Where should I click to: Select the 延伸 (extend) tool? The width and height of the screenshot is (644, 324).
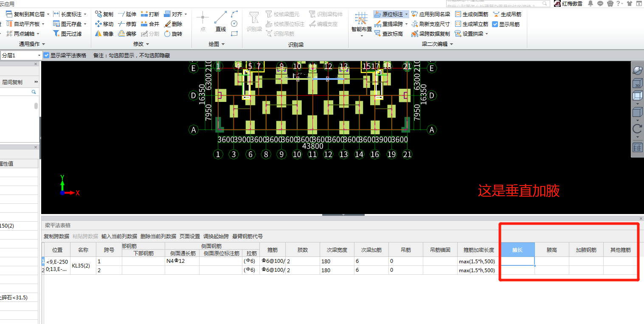coord(127,14)
